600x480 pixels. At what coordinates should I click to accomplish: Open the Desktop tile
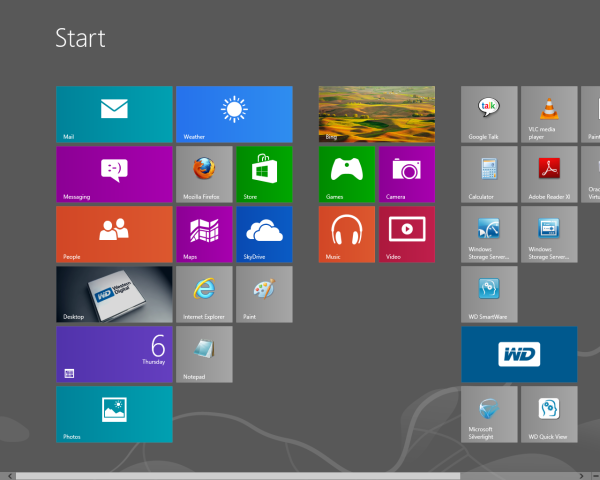click(114, 294)
